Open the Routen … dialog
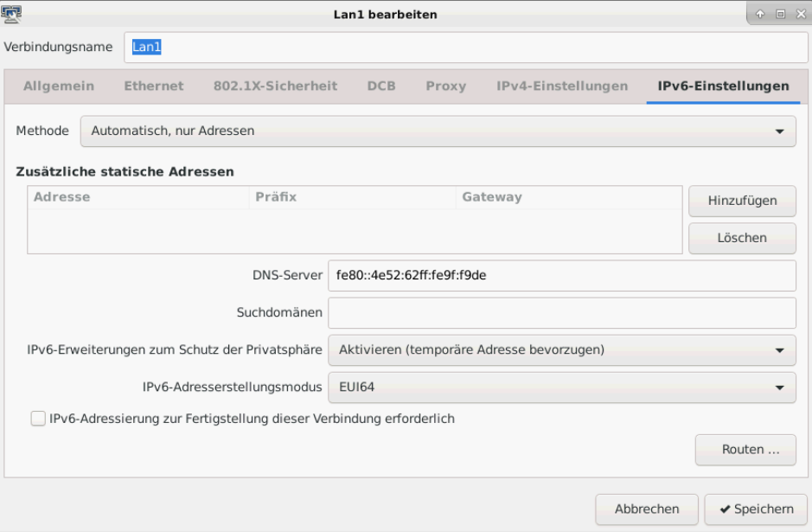 [745, 450]
